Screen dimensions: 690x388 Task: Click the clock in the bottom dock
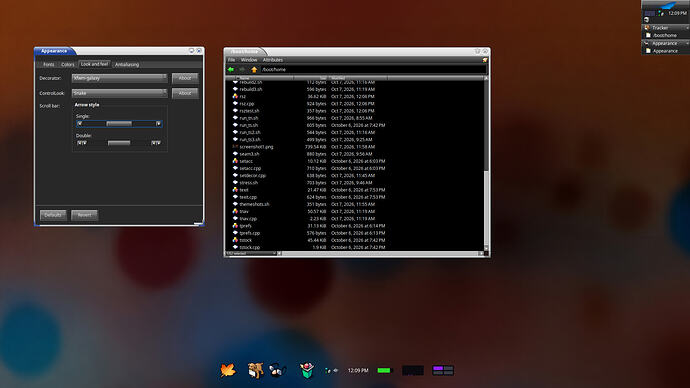coord(358,370)
